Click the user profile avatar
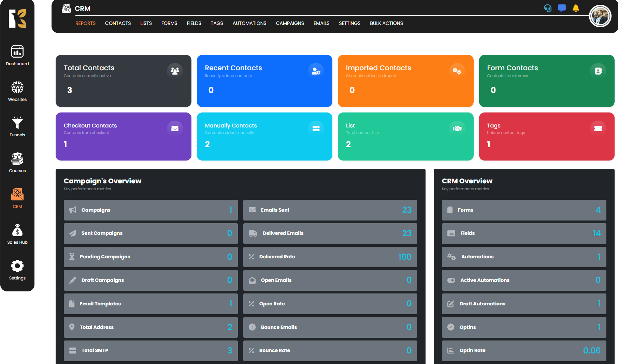618x364 pixels. coord(600,16)
